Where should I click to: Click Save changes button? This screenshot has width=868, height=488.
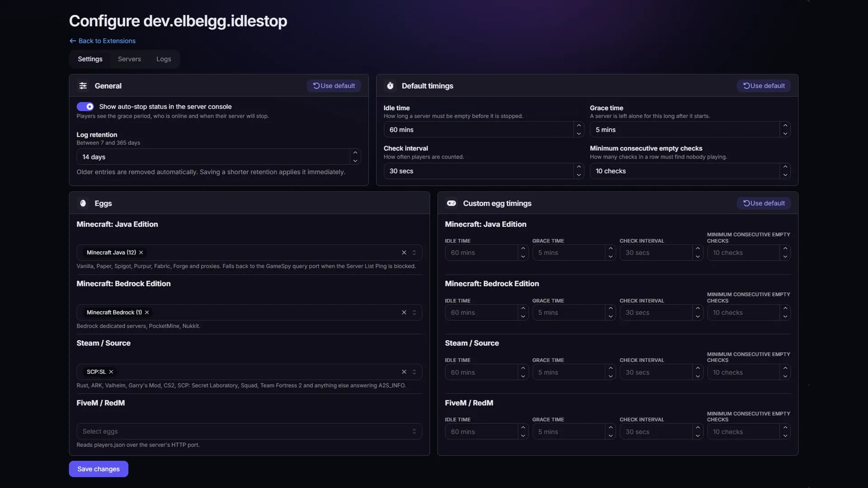point(99,469)
